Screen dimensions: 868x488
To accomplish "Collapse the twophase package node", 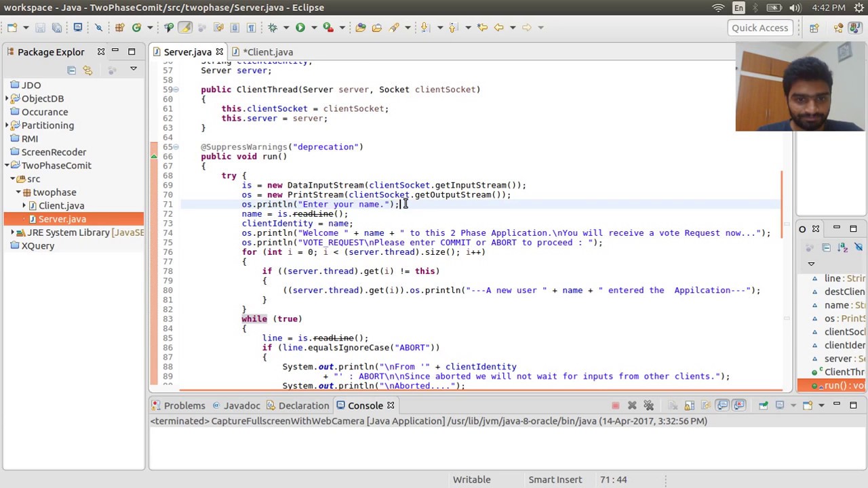I will click(18, 192).
